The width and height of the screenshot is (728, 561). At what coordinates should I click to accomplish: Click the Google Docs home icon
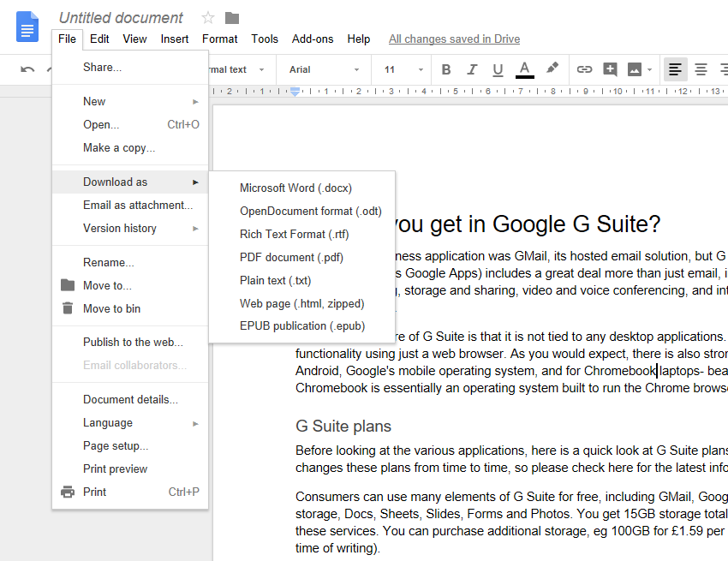[27, 27]
